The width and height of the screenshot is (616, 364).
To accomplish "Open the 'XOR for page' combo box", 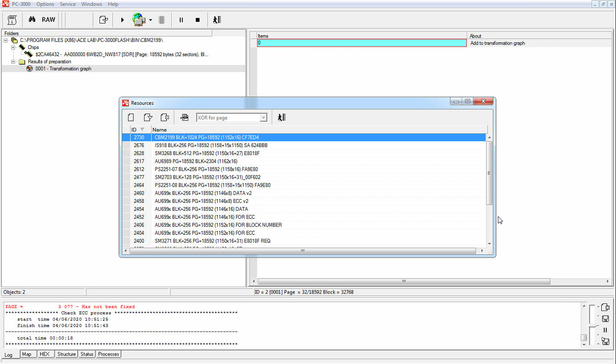I will point(263,118).
